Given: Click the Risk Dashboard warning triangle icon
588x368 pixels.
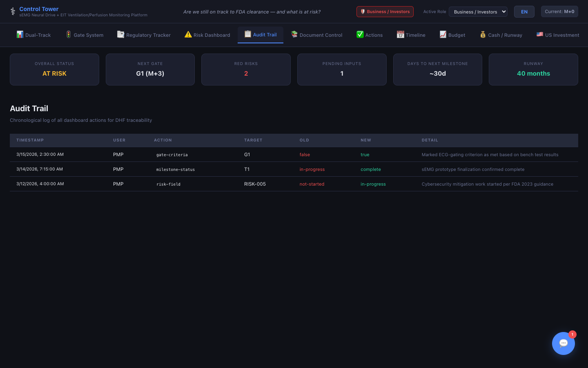Looking at the screenshot, I should [188, 35].
